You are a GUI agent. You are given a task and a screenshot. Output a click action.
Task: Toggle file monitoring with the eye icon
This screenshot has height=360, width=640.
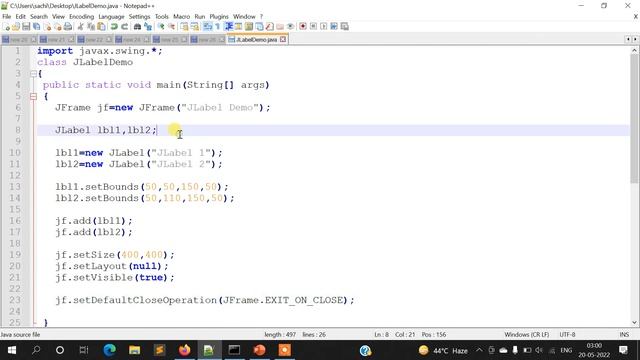tap(290, 27)
